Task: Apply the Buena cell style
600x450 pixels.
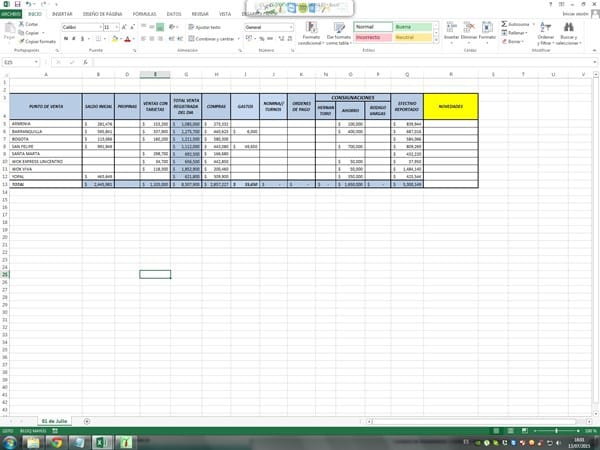Action: (x=412, y=27)
